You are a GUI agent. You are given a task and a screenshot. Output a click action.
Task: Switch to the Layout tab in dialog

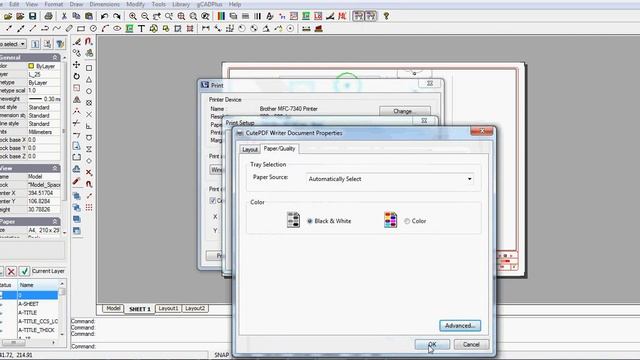(x=250, y=149)
